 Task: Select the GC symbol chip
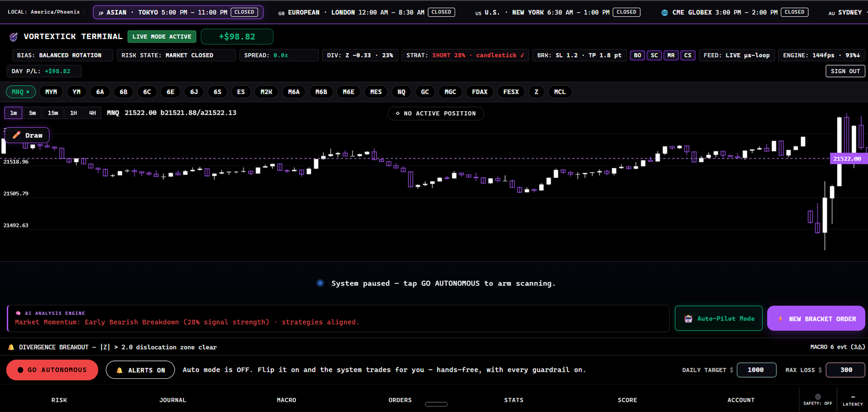click(425, 92)
